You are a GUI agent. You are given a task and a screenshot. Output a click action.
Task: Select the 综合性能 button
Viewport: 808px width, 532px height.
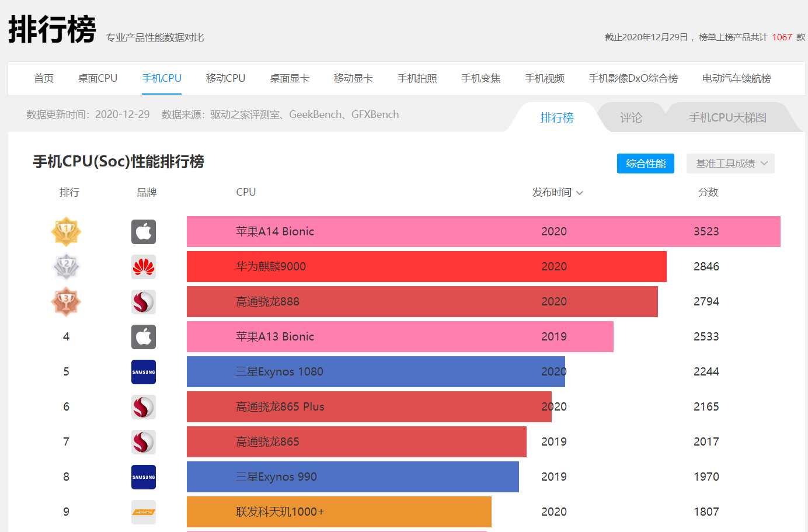[646, 164]
